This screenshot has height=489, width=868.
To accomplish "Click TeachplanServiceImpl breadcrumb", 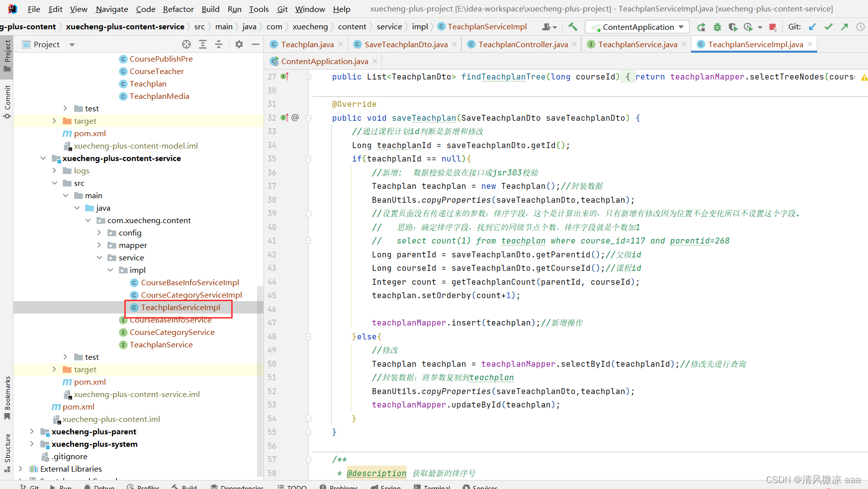I will click(482, 27).
